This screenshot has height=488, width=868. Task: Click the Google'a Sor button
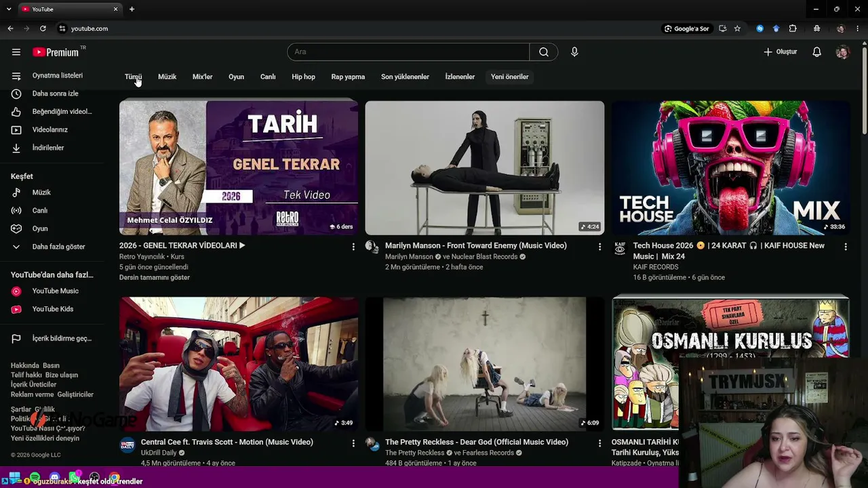click(x=687, y=28)
